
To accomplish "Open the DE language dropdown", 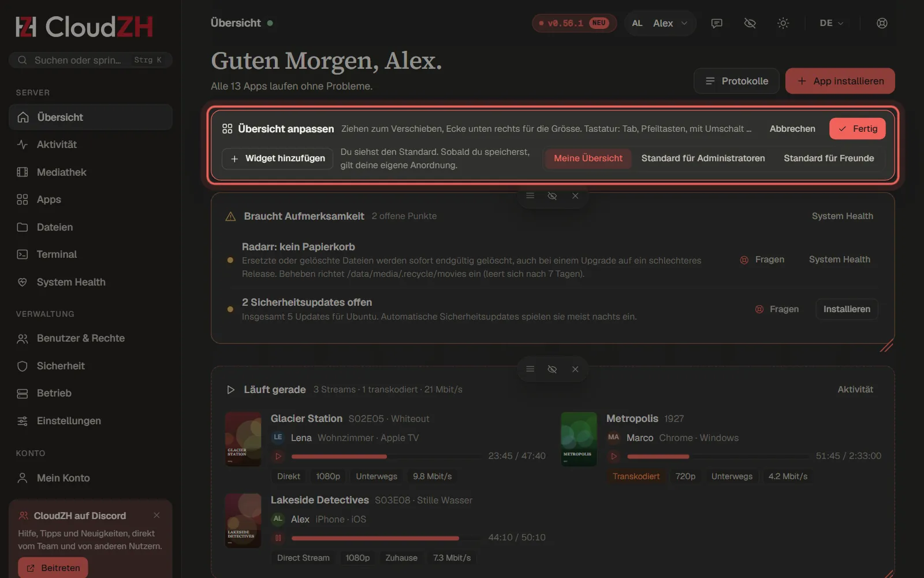I will [832, 23].
